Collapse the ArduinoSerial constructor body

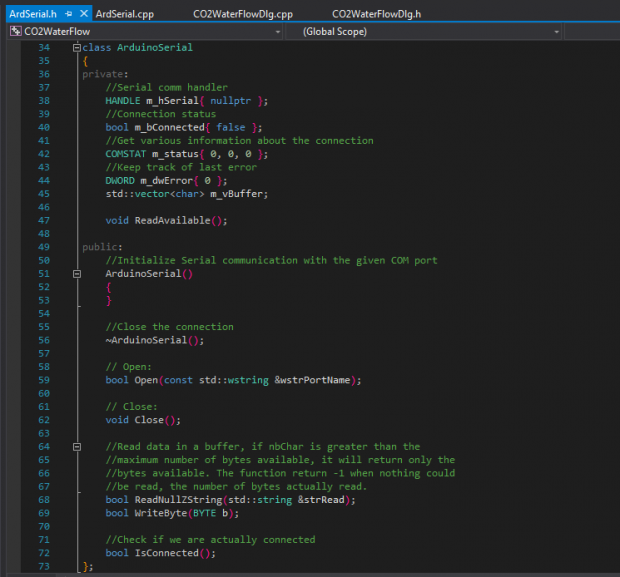pos(77,273)
